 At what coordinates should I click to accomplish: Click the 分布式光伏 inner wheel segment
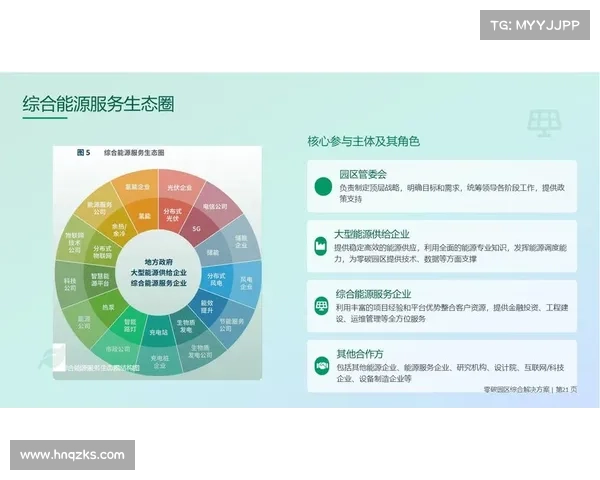point(172,215)
